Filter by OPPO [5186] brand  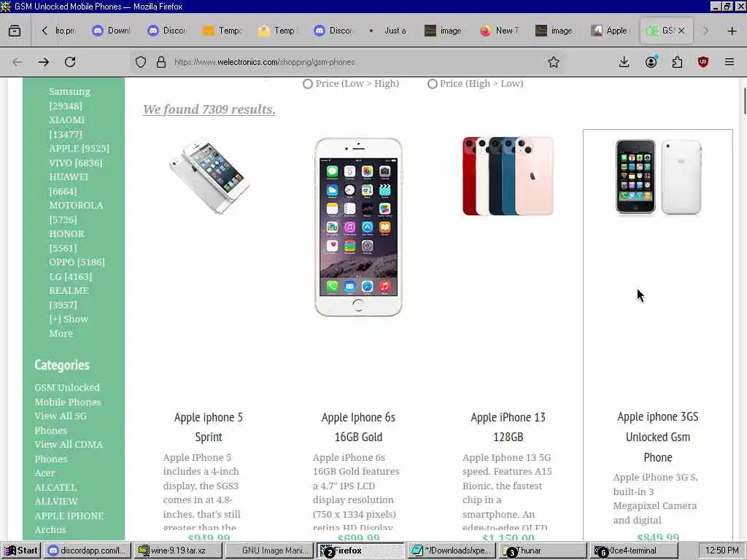point(77,262)
